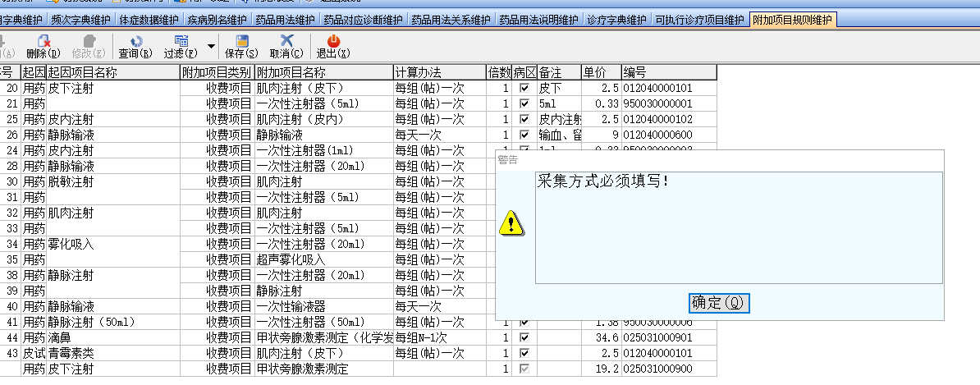
Task: Select the 肌肉注射 cause cell in row 32
Action: coord(113,213)
